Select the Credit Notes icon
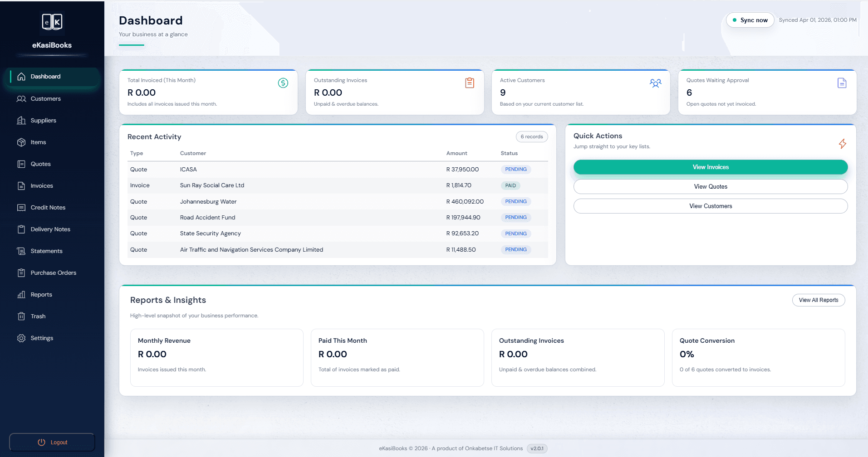Screen dimensions: 868x457 pyautogui.click(x=21, y=207)
